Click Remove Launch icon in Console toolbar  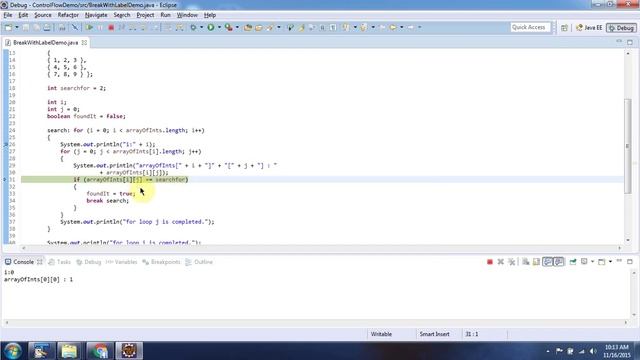[x=500, y=262]
